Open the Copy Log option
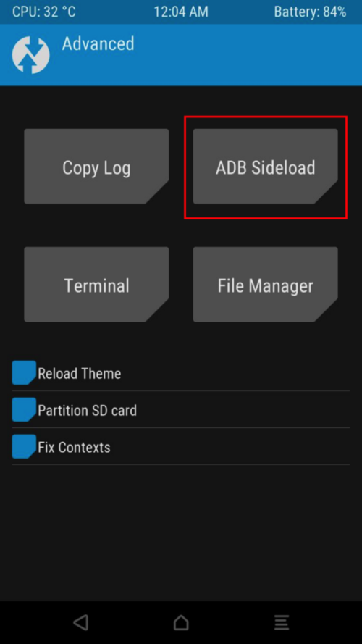The height and width of the screenshot is (644, 362). (96, 167)
